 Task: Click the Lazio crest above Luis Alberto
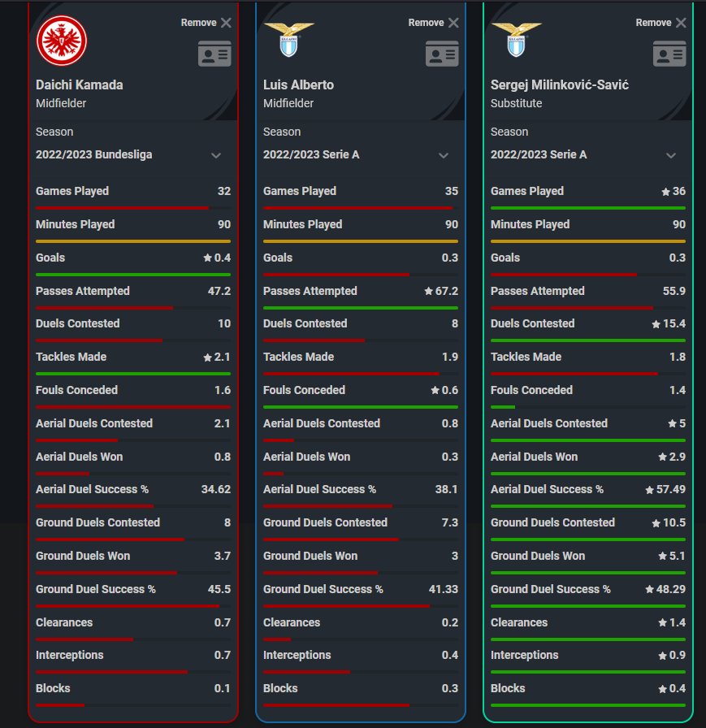tap(288, 40)
